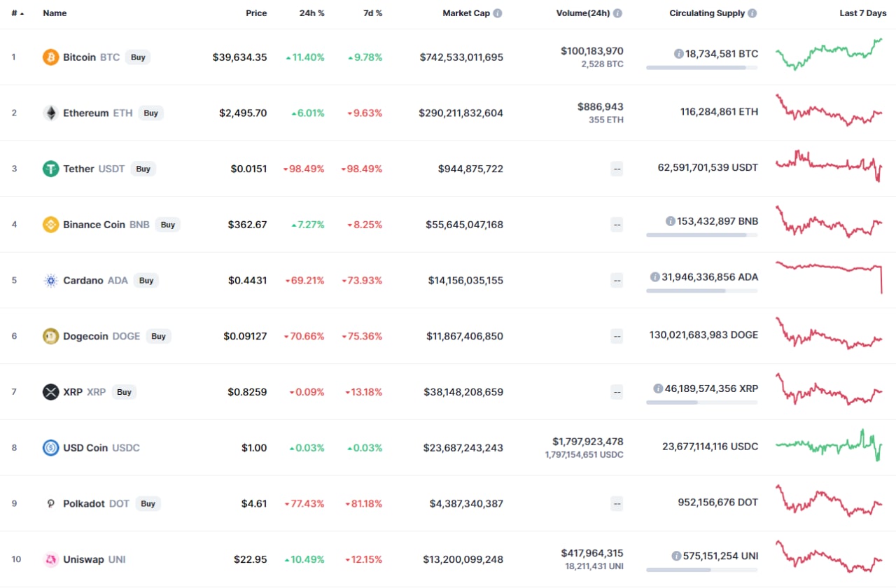The image size is (896, 588).
Task: Click the Bitcoin coin logo
Action: [x=51, y=57]
